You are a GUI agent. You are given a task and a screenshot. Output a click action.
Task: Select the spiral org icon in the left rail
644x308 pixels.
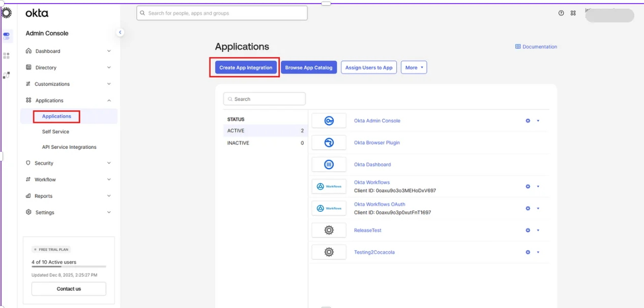coord(7,12)
